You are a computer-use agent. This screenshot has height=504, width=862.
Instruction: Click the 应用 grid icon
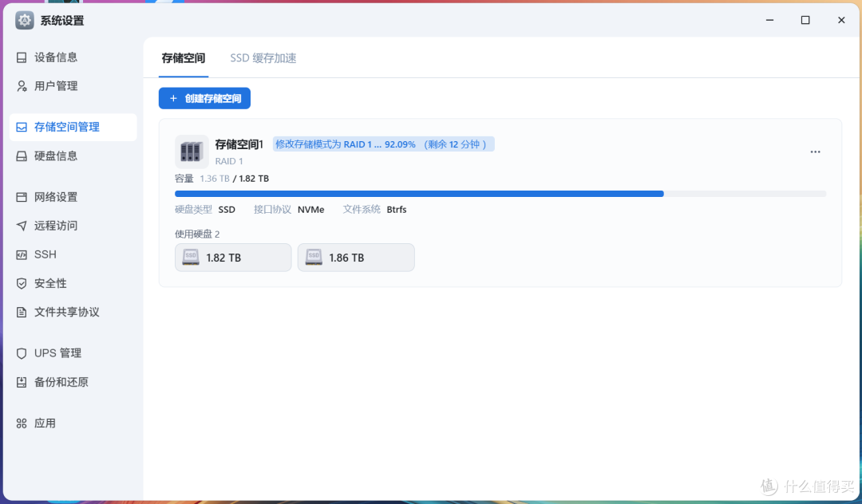[x=22, y=423]
